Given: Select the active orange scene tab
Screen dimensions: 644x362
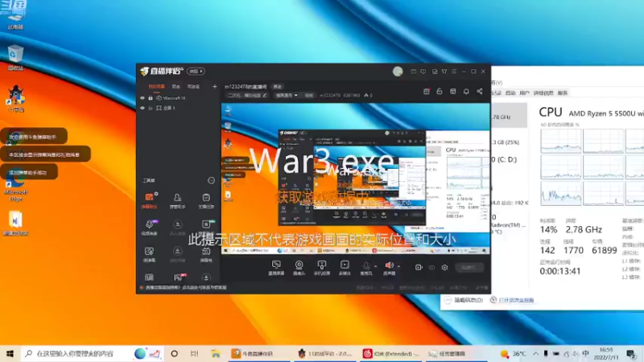Looking at the screenshot, I should tap(156, 87).
